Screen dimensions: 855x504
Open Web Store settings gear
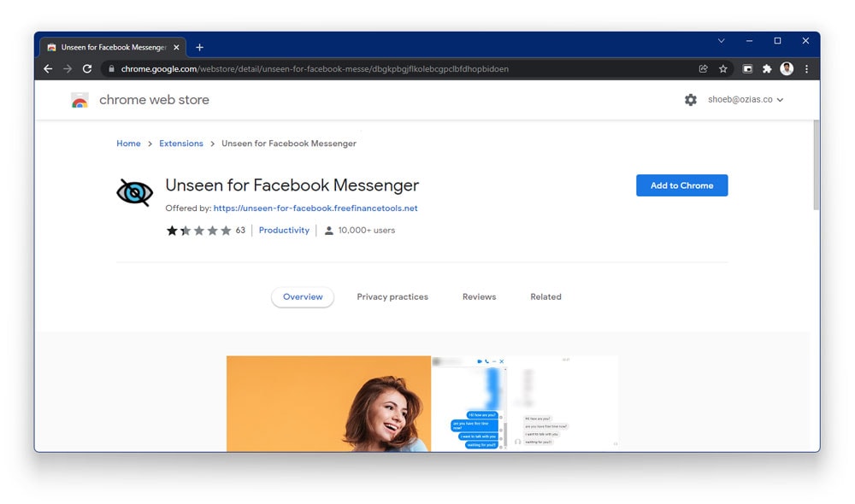pyautogui.click(x=690, y=100)
